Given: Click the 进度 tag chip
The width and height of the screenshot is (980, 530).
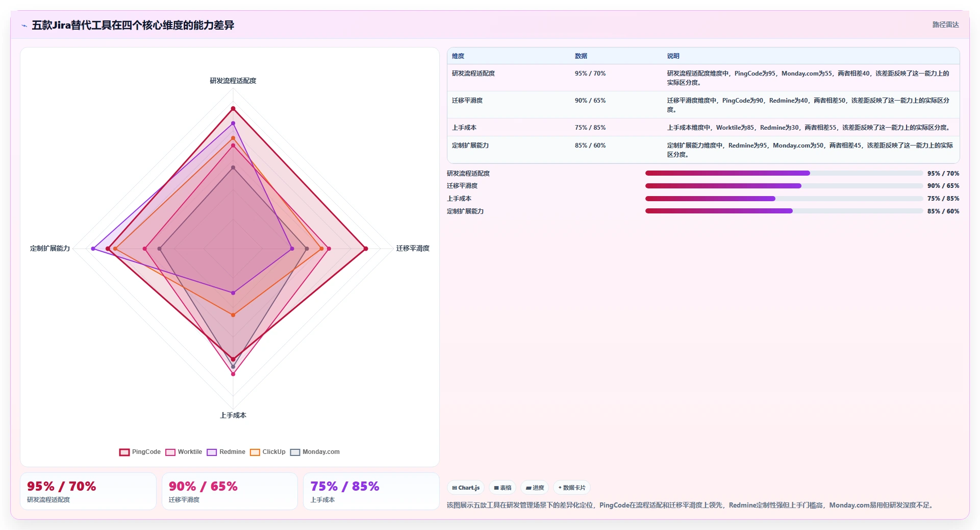Looking at the screenshot, I should tap(535, 488).
